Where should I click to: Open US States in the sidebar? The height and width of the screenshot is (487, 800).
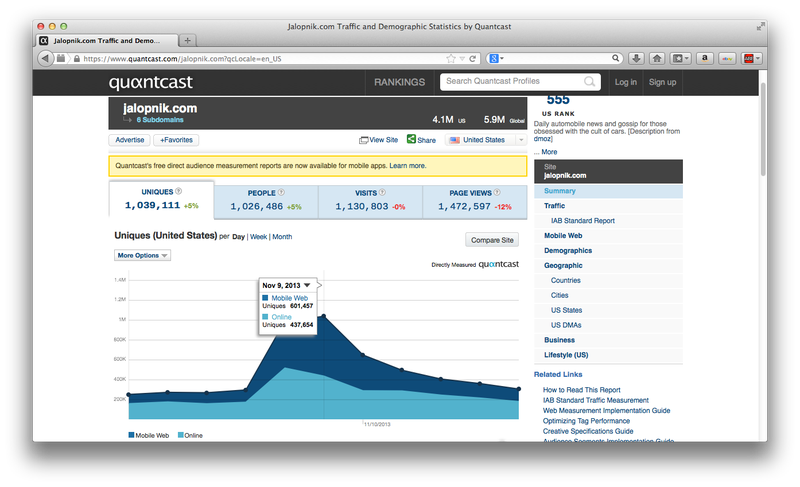tap(608, 310)
